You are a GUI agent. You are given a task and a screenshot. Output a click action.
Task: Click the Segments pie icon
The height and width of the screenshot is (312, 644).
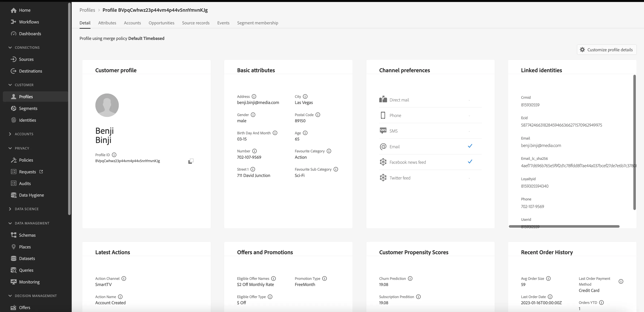point(14,108)
